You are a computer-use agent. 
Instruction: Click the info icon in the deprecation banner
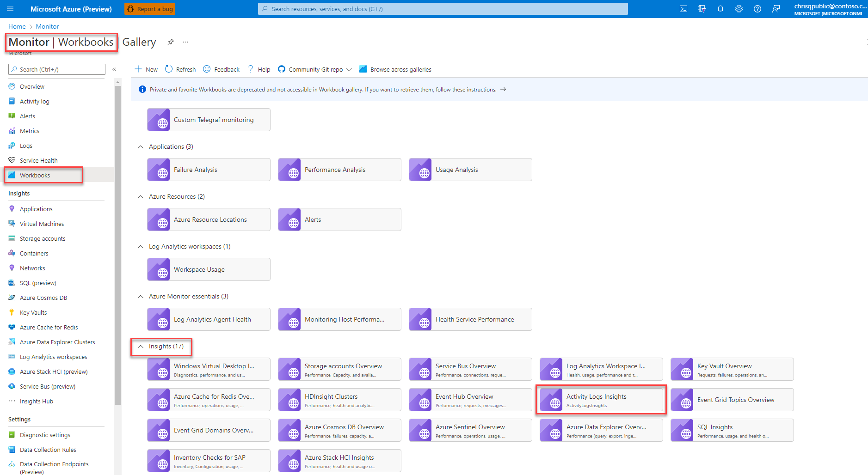point(142,89)
